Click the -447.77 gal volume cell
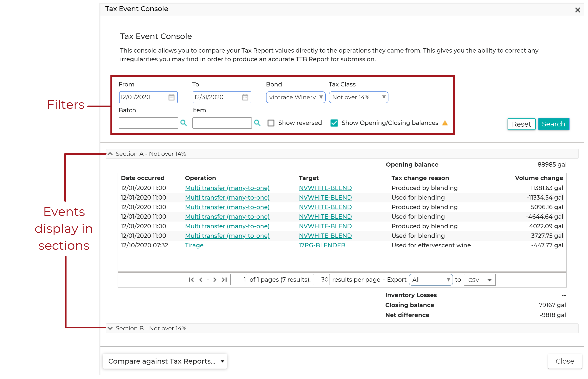The height and width of the screenshot is (379, 588). pyautogui.click(x=547, y=245)
